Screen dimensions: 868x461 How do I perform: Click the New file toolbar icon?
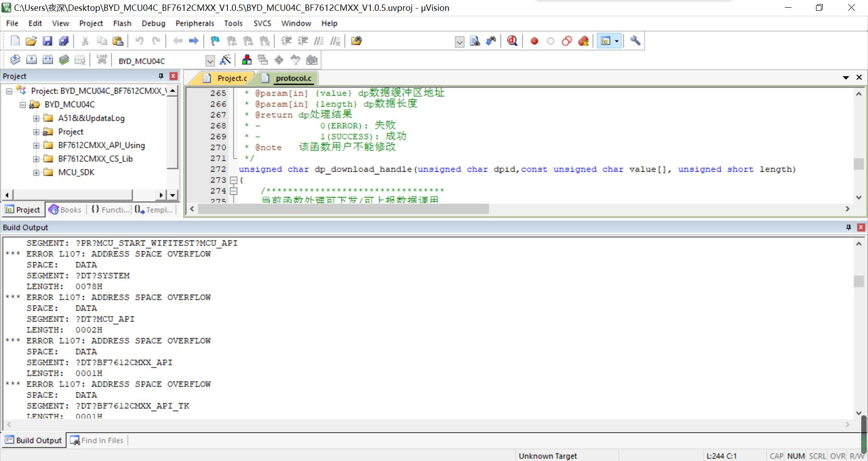pos(15,41)
